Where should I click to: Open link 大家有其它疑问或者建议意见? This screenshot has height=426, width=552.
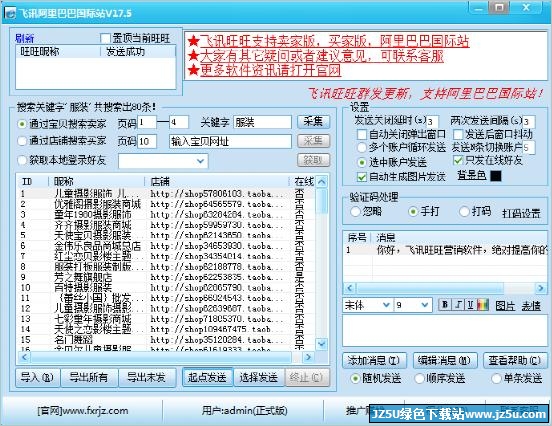pyautogui.click(x=322, y=56)
